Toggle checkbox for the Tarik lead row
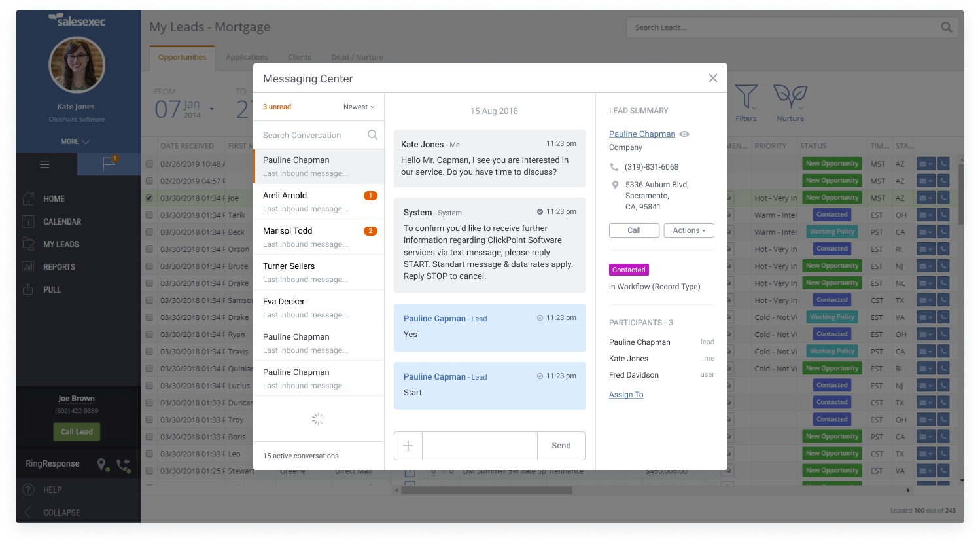This screenshot has width=980, height=544. [149, 215]
